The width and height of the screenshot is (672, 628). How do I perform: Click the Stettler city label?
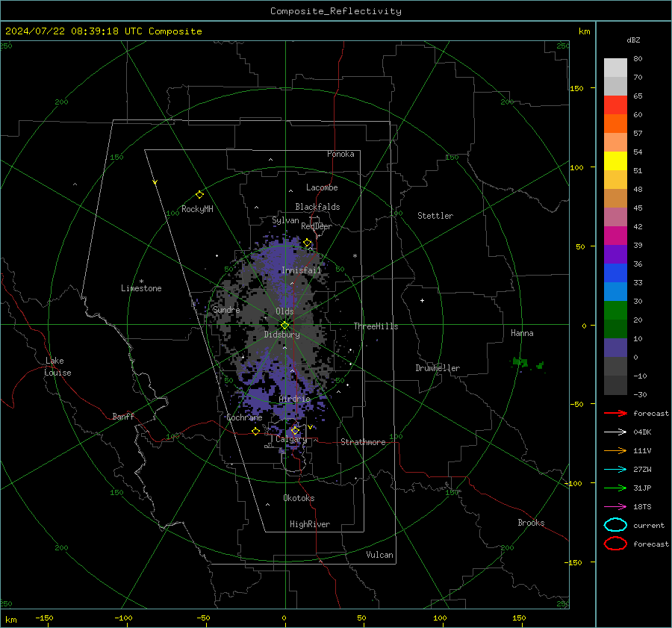(x=435, y=216)
